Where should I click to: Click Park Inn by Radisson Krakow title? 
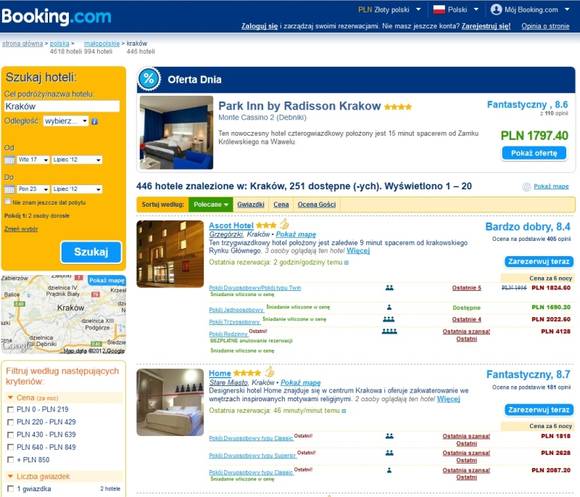[x=299, y=106]
